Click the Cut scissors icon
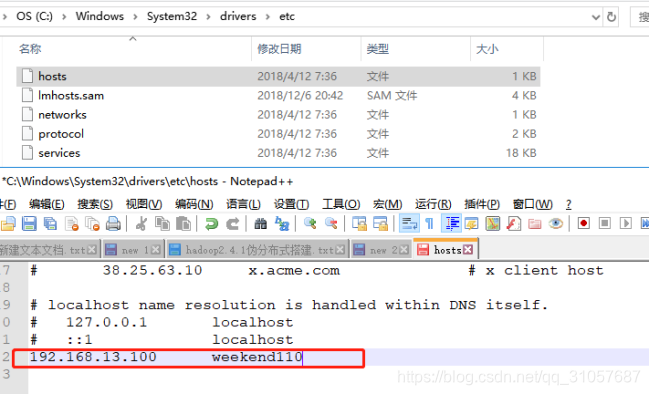650x395 pixels. click(x=141, y=224)
